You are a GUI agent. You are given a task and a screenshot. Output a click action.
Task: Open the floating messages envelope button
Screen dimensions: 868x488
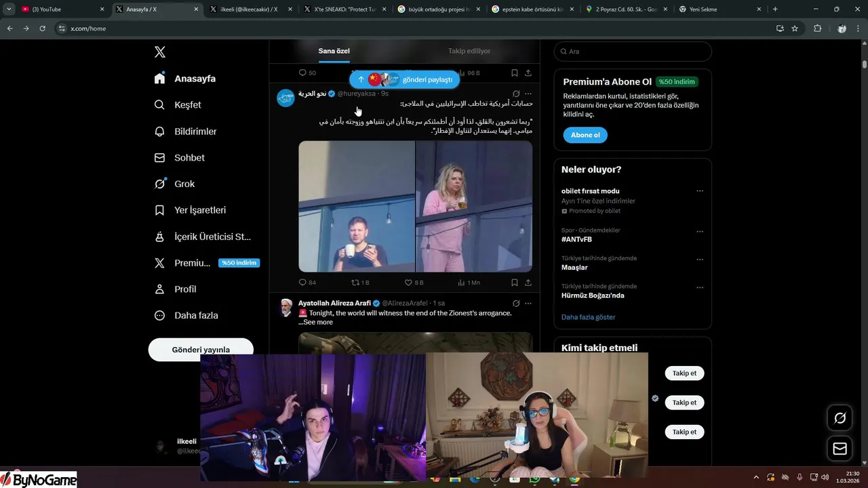pos(840,449)
